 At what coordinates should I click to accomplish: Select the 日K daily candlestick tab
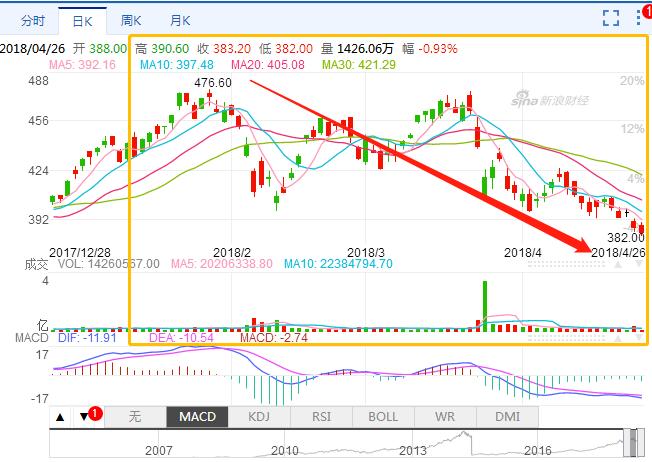82,22
